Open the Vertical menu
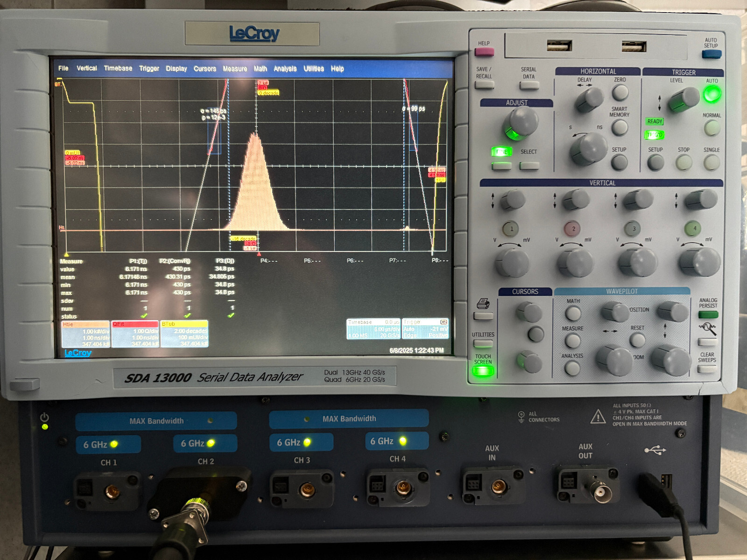This screenshot has height=560, width=747. pyautogui.click(x=87, y=68)
